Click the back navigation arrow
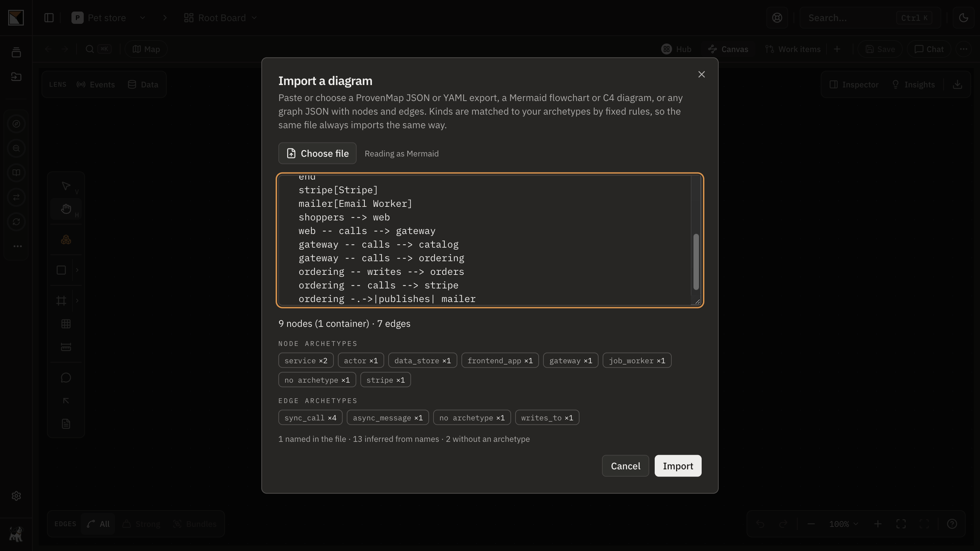980x551 pixels. 48,49
